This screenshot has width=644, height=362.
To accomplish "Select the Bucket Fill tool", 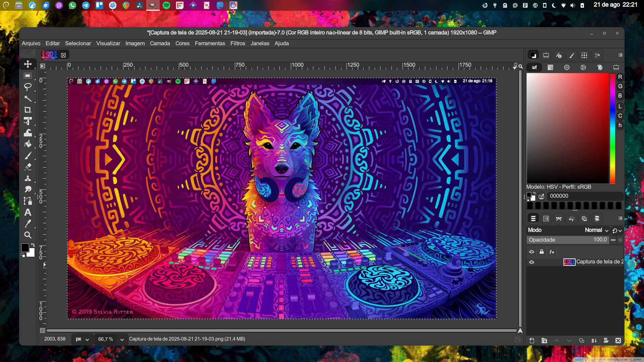I will point(28,144).
